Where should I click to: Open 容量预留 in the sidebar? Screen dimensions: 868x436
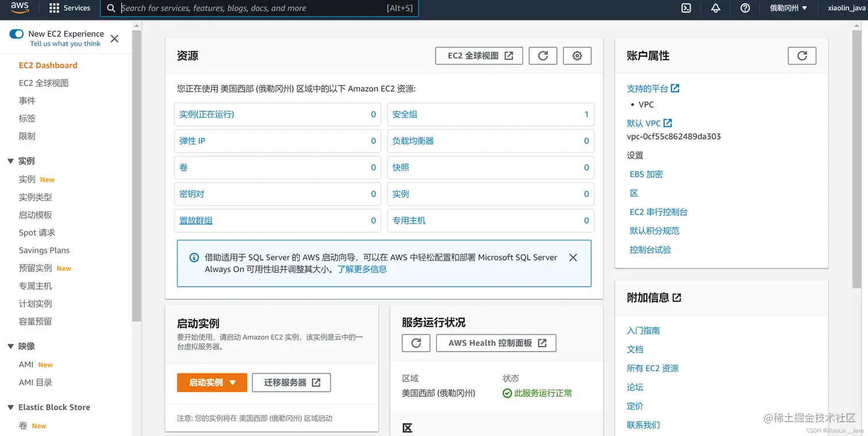36,322
